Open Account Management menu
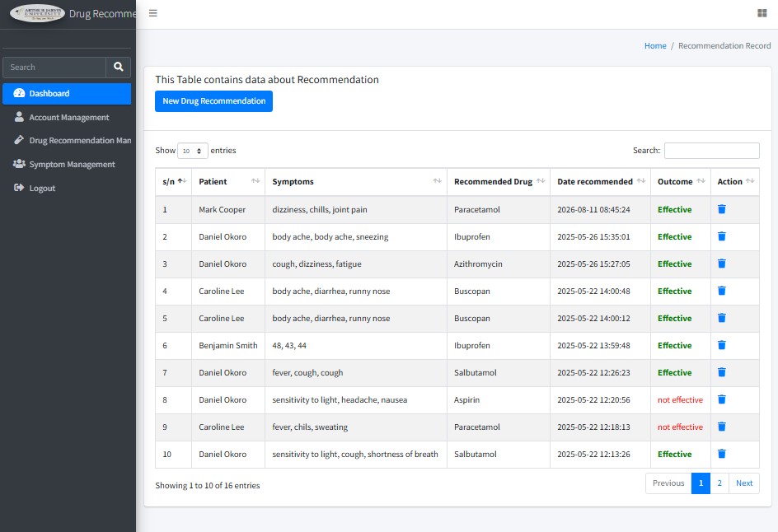Viewport: 778px width, 532px height. pyautogui.click(x=67, y=118)
